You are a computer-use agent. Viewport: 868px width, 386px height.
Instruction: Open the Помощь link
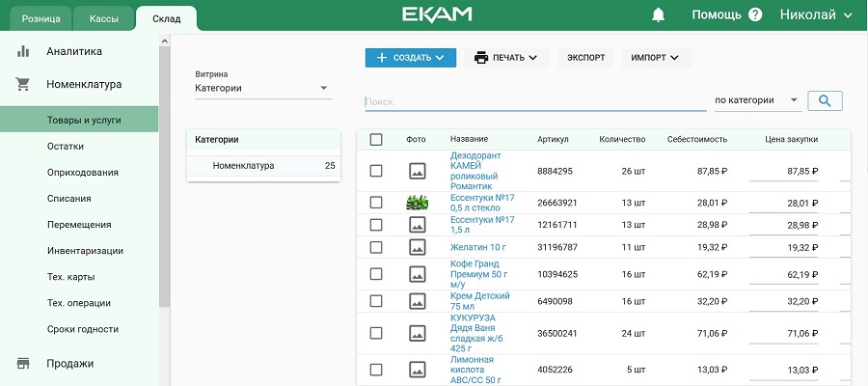click(717, 14)
